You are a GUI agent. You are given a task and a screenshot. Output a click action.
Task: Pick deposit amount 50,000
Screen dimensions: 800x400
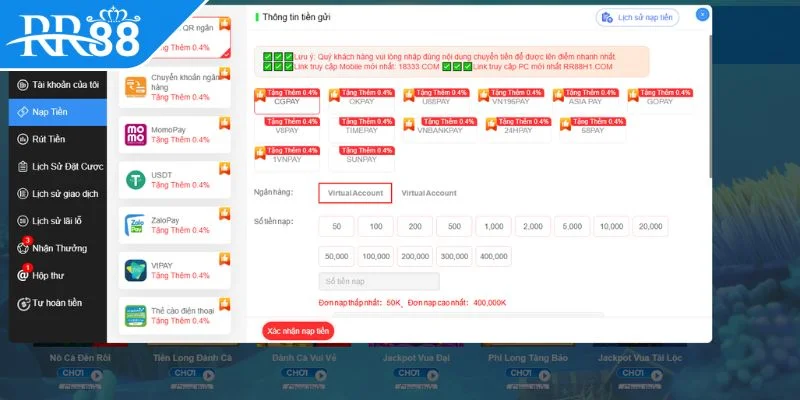[336, 257]
